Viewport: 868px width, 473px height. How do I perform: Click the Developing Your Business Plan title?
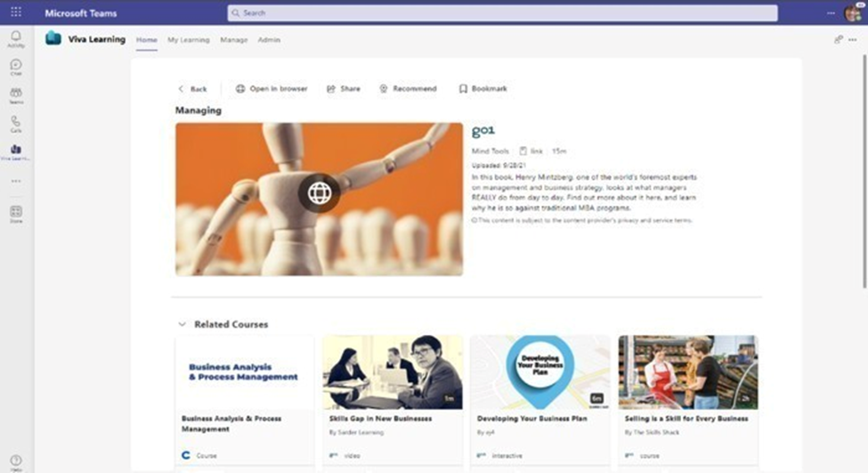532,419
